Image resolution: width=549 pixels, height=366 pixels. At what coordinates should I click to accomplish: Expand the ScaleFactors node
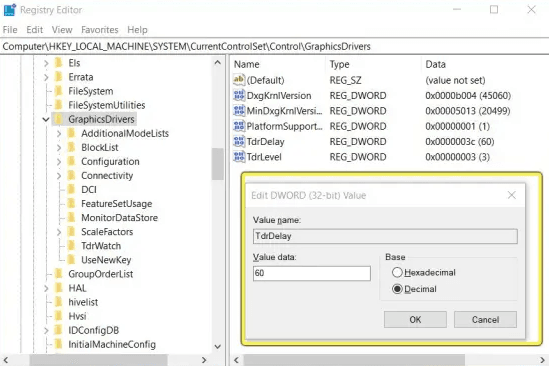coord(59,232)
